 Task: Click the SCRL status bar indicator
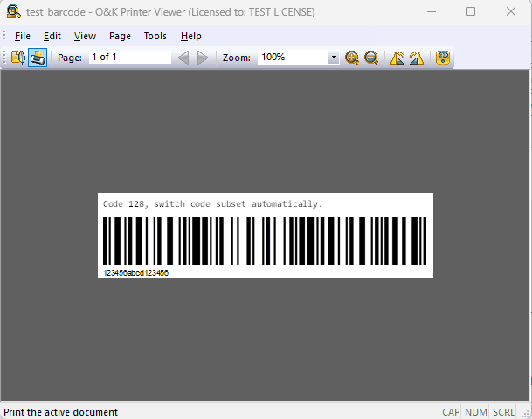[503, 412]
